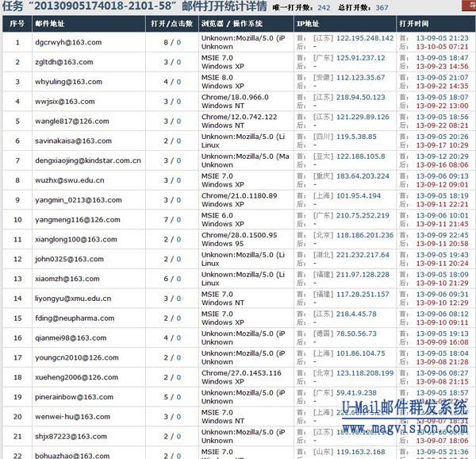The height and width of the screenshot is (459, 476).
Task: Select email dengxiaojing@kindstar.com.cn
Action: [88, 160]
